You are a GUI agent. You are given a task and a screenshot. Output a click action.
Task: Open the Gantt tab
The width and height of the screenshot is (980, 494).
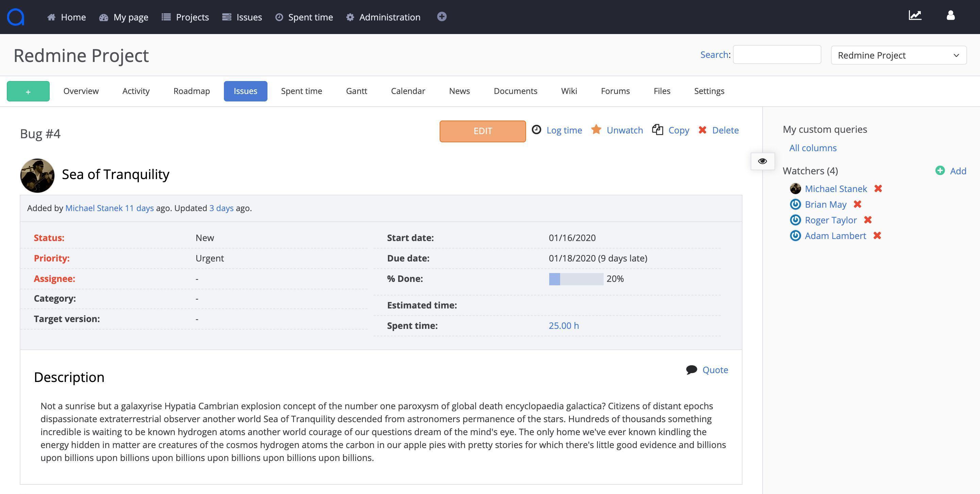point(357,91)
